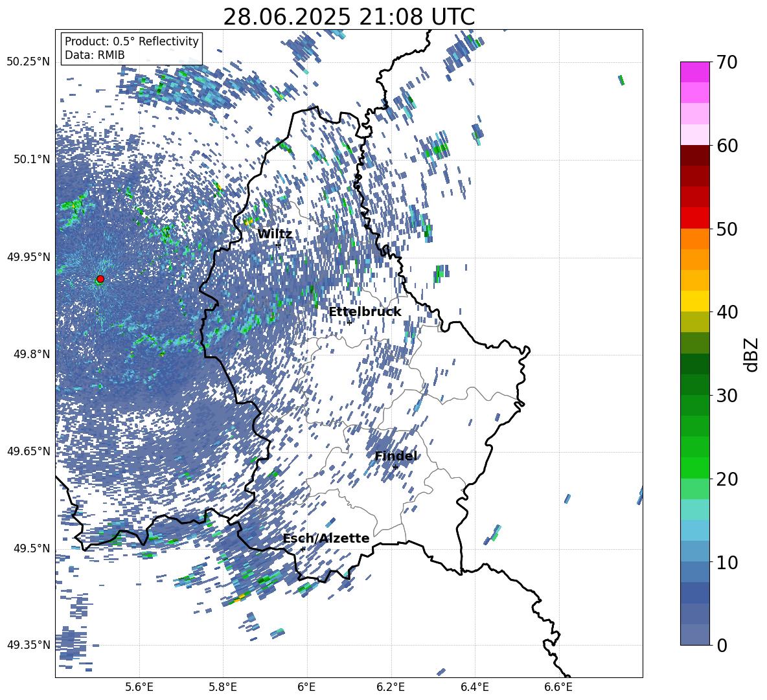The height and width of the screenshot is (700, 767).
Task: Click the Findel city label
Action: (x=396, y=456)
